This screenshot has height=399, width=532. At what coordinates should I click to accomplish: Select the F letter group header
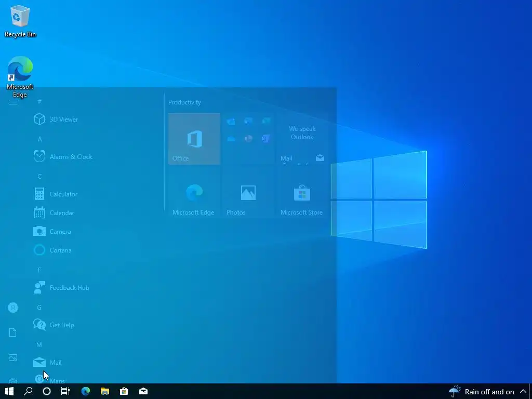point(39,270)
